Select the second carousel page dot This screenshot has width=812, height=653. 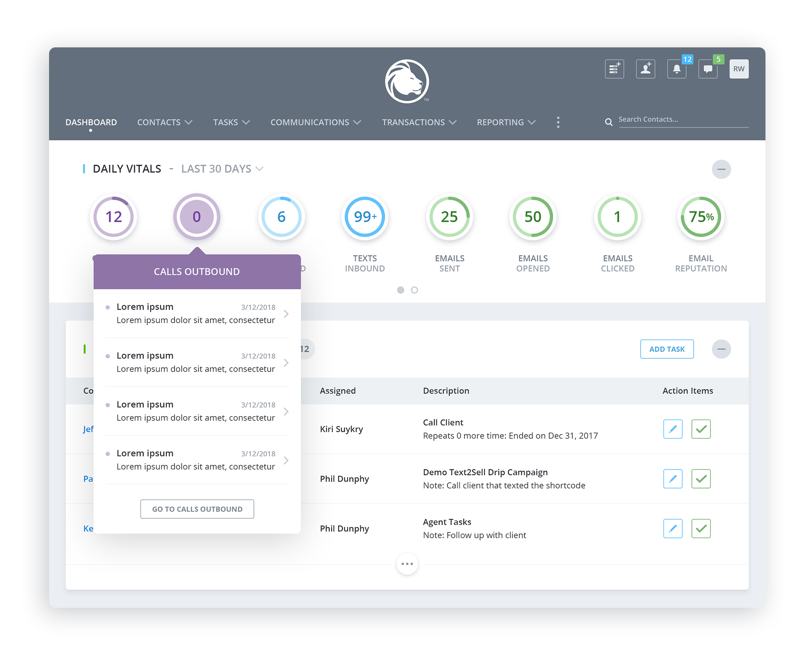tap(414, 290)
